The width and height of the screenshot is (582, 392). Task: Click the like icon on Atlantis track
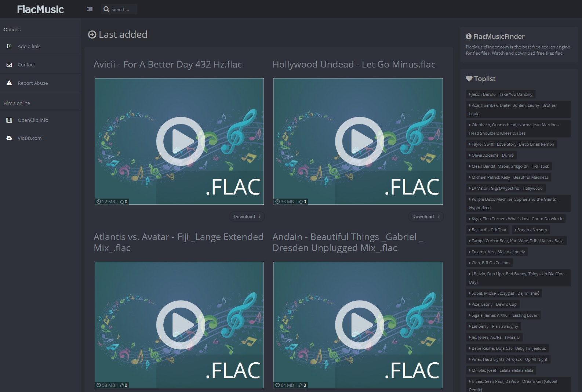122,385
